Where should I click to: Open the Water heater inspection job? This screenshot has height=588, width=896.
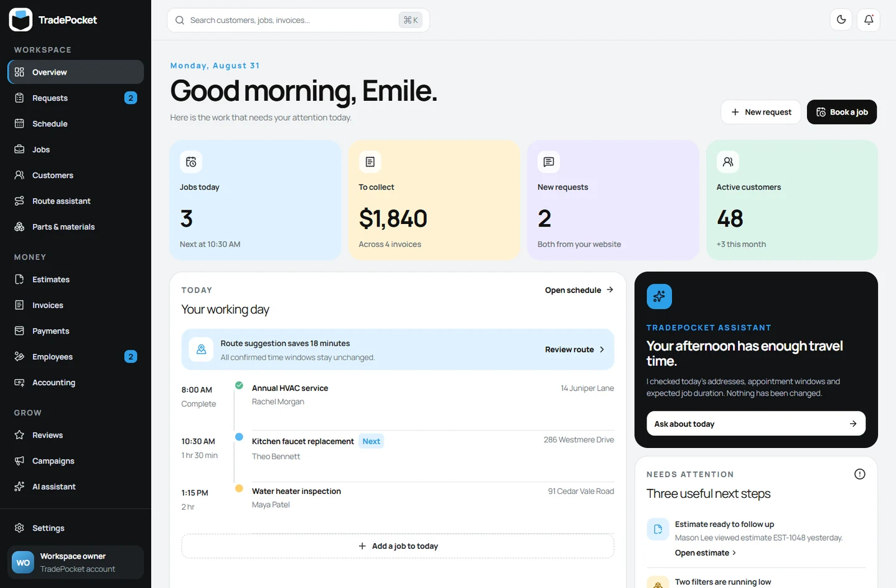[x=296, y=492]
